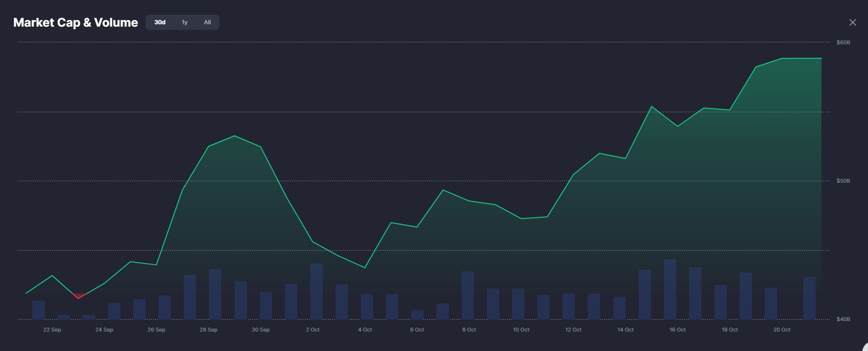
Task: Close the Market Cap & Volume chart
Action: pos(852,22)
